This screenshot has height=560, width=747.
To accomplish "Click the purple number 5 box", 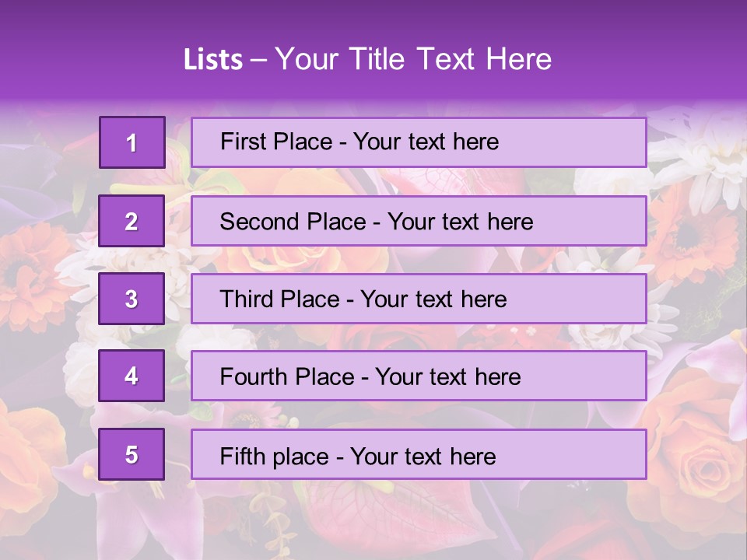I will point(132,454).
